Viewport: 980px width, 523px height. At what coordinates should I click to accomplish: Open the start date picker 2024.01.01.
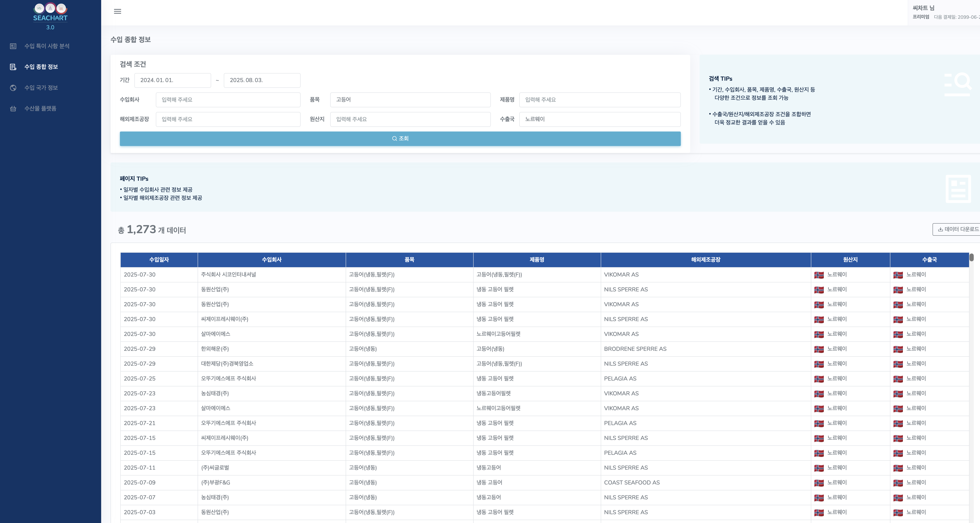[x=172, y=80]
